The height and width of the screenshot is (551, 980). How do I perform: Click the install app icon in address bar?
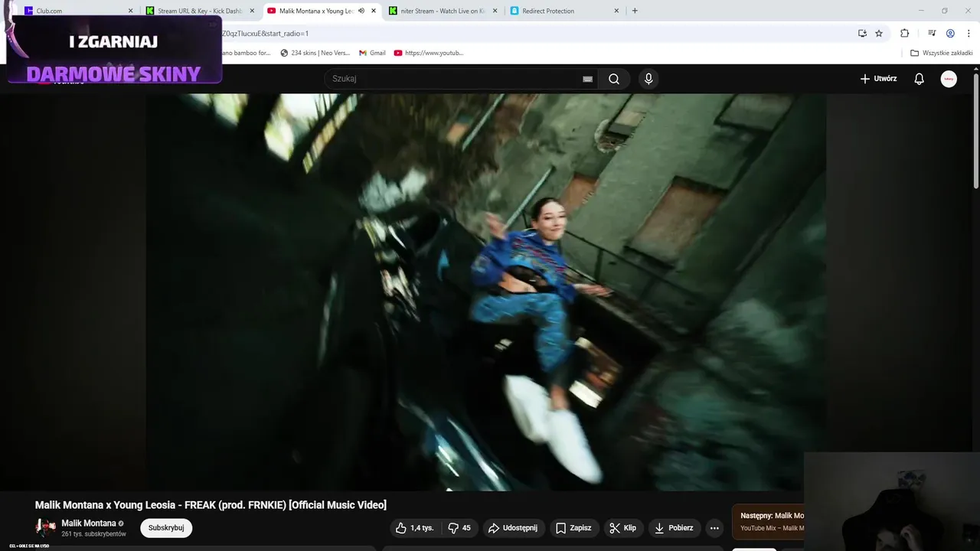[x=862, y=33]
